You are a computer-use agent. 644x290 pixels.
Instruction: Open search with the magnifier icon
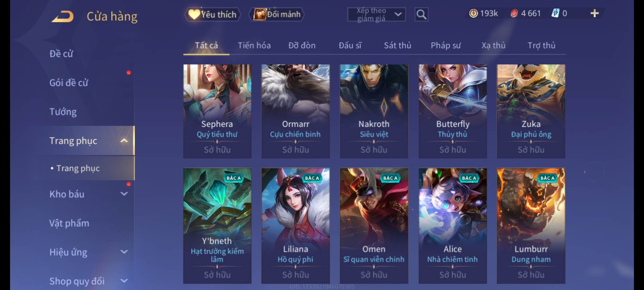tap(421, 15)
